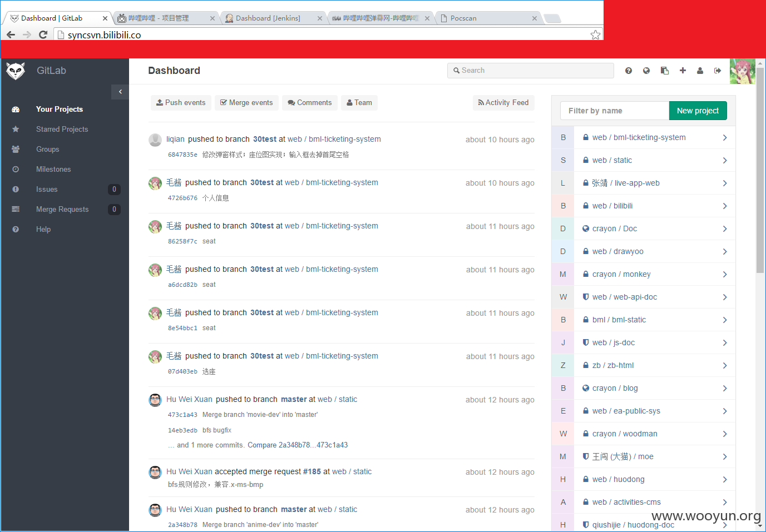
Task: Click Hu Wei Xuan avatar on merge request event
Action: coord(155,473)
